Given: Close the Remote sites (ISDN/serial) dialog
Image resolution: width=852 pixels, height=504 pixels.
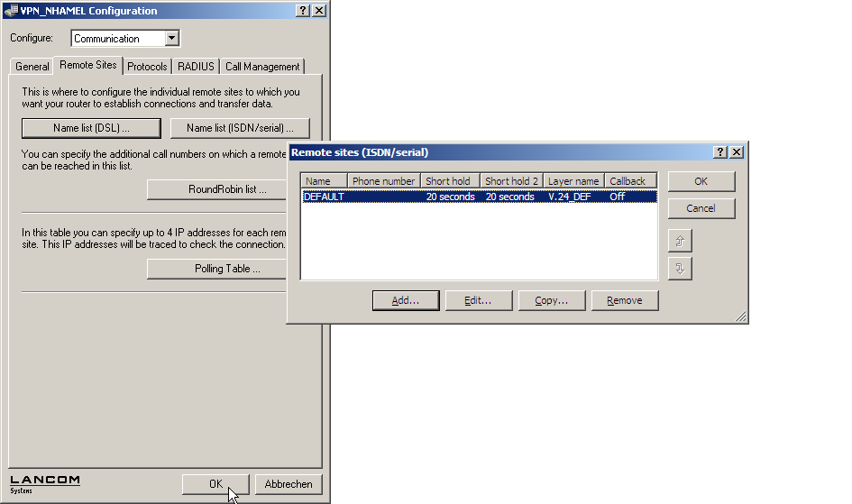Looking at the screenshot, I should (737, 152).
